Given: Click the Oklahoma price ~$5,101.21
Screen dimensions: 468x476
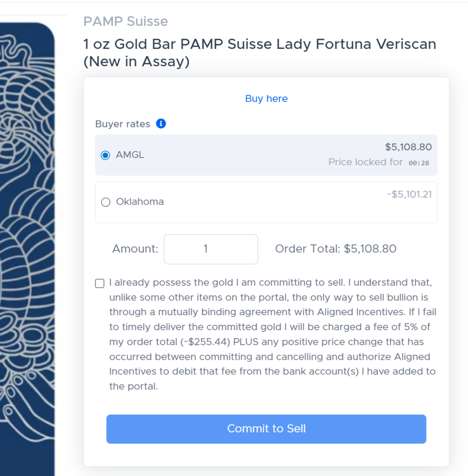Looking at the screenshot, I should tap(409, 194).
